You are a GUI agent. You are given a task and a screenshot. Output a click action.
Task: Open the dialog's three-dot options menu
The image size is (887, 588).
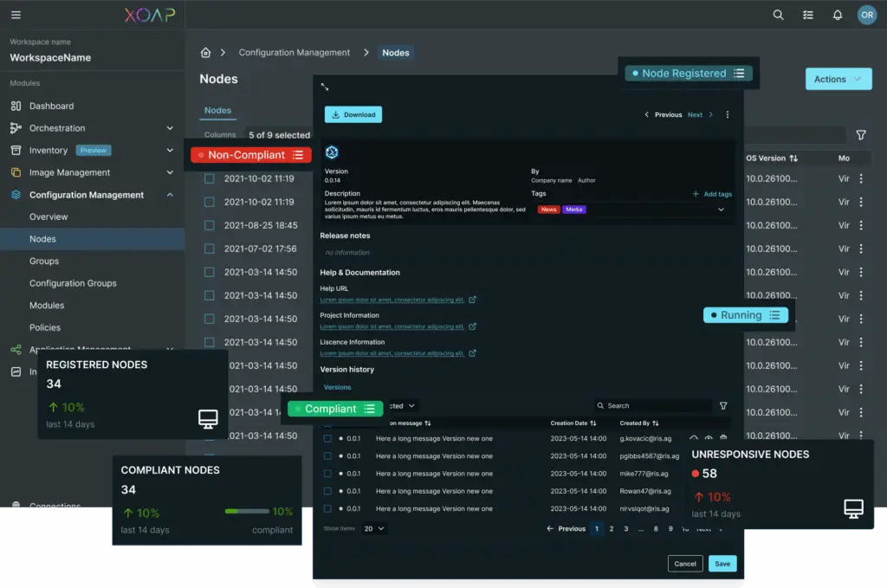(x=728, y=114)
